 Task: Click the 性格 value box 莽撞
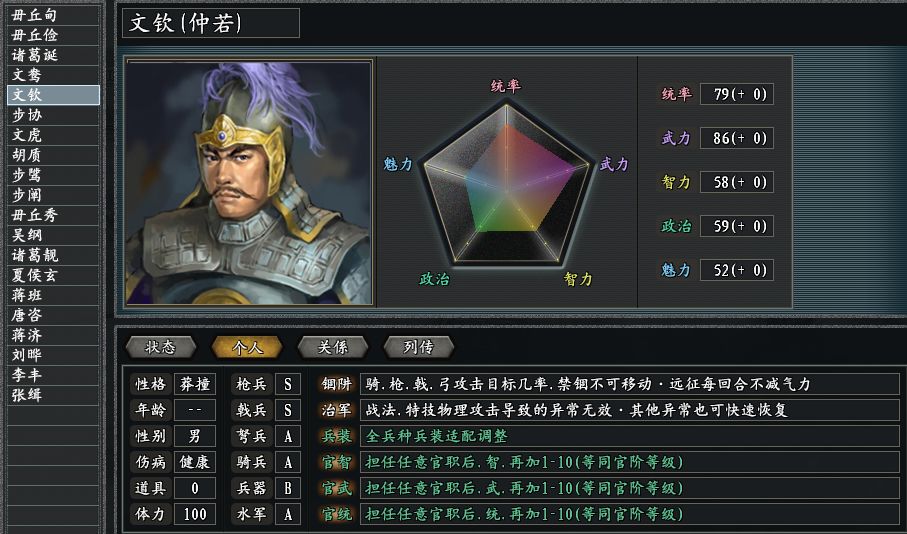pos(195,384)
